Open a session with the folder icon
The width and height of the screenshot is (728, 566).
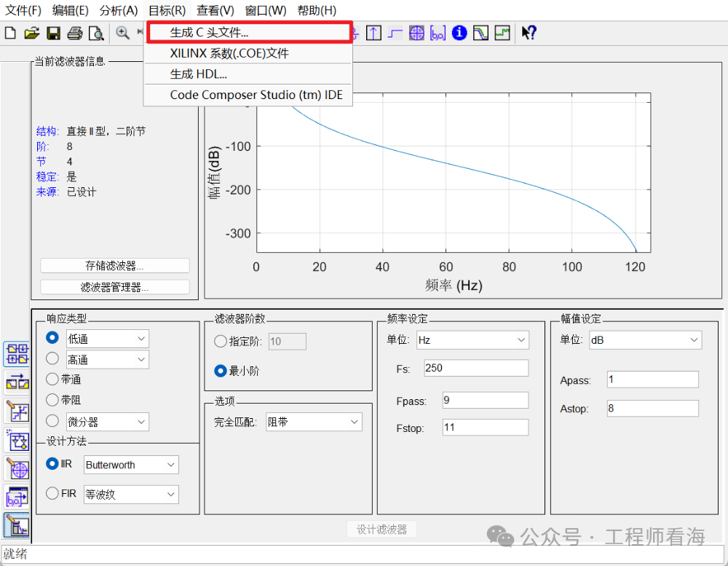[x=31, y=33]
